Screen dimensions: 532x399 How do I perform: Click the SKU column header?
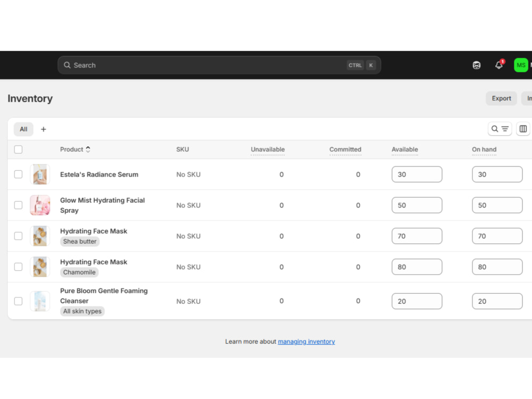[x=182, y=149]
